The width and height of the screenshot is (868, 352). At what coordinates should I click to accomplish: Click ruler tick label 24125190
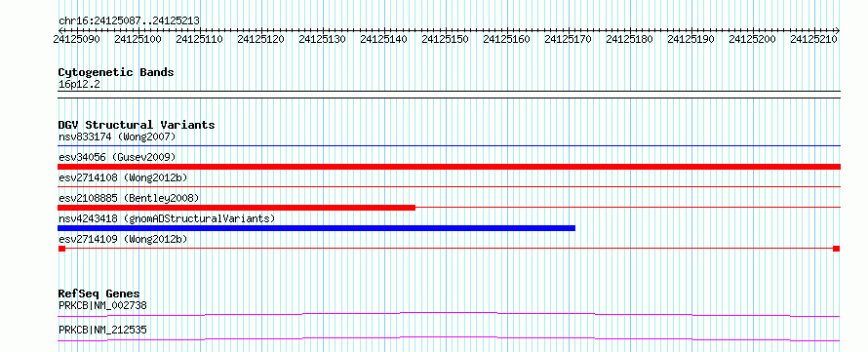coord(690,39)
